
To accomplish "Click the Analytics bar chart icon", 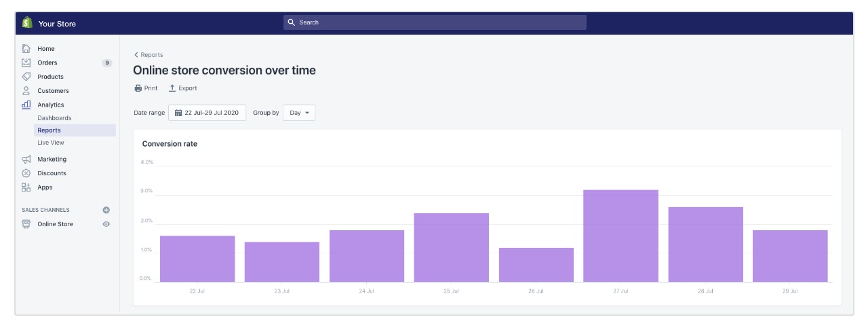I will tap(26, 105).
